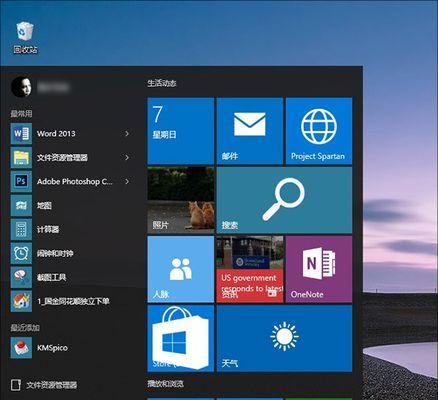This screenshot has height=400, width=438.
Task: Open the 闹钟和时钟 alarm clock app
Action: tap(71, 254)
